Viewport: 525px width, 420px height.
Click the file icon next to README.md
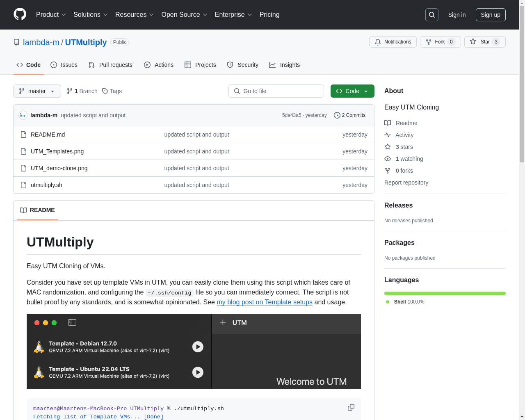click(x=23, y=135)
